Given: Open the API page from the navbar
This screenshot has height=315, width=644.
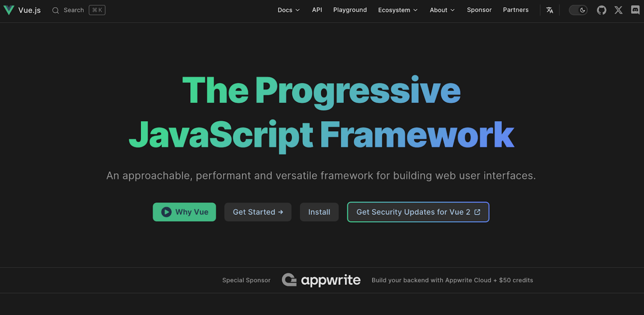Looking at the screenshot, I should (x=317, y=10).
